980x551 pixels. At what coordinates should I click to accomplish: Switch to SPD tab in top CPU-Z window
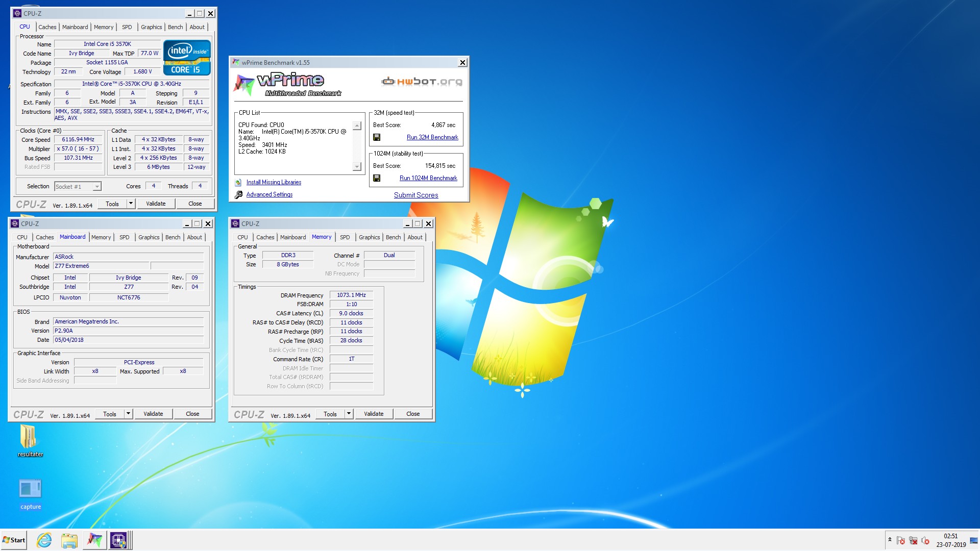pyautogui.click(x=127, y=27)
